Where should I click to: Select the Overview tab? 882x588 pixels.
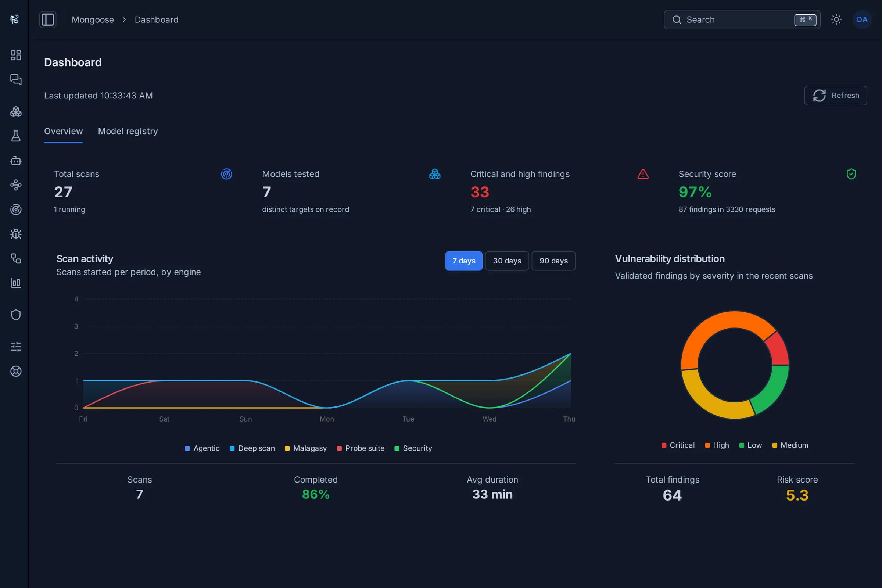click(x=63, y=131)
